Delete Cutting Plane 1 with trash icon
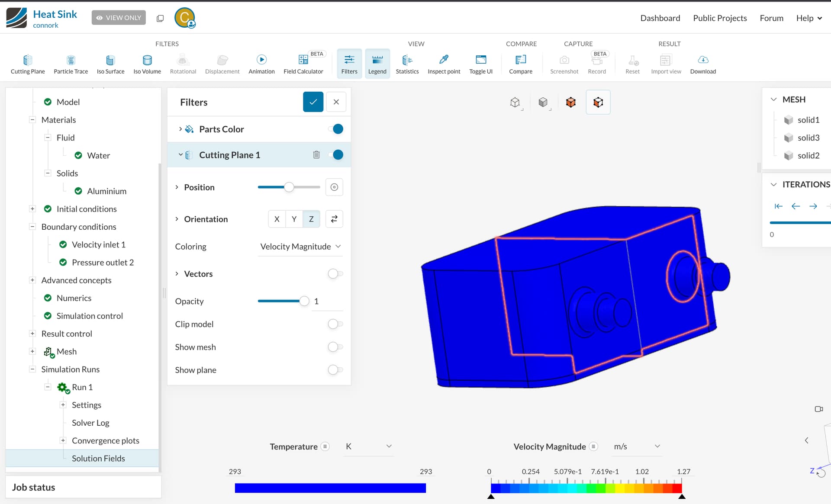 coord(316,155)
